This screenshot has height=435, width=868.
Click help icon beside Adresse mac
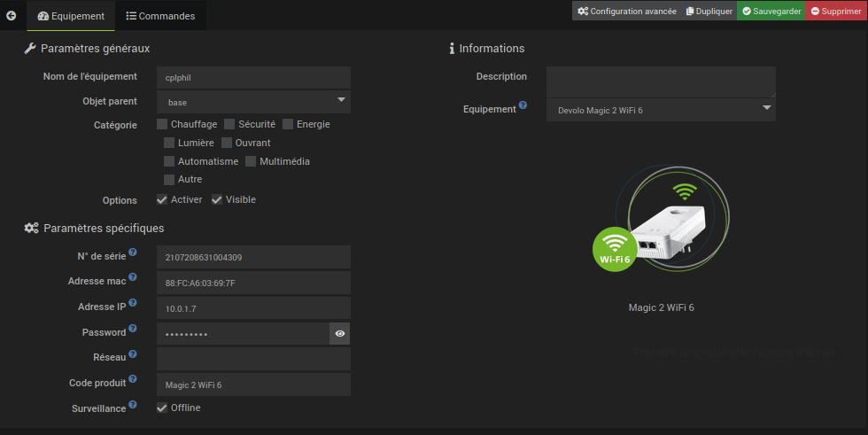tap(133, 277)
